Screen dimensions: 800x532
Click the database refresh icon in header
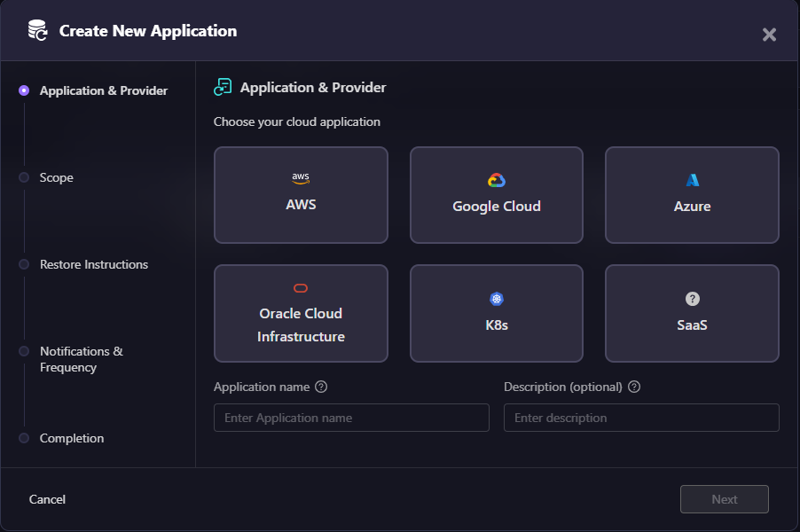38,30
